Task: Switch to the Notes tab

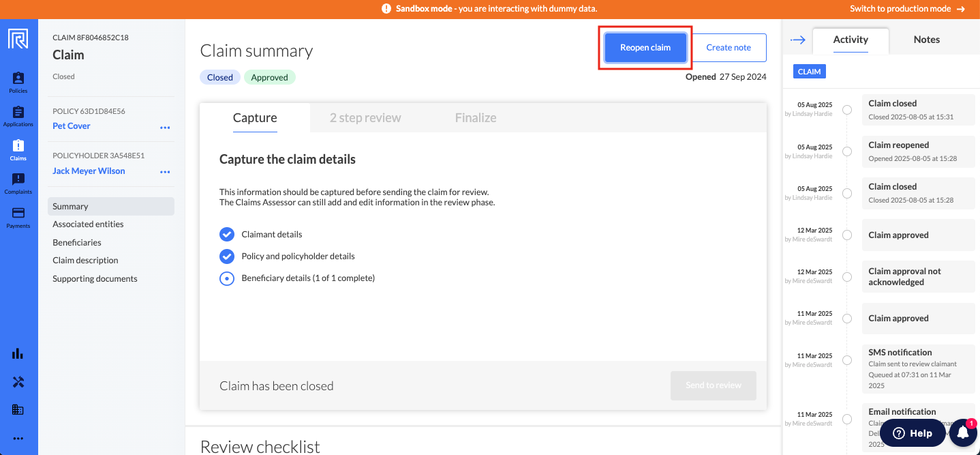Action: click(926, 40)
